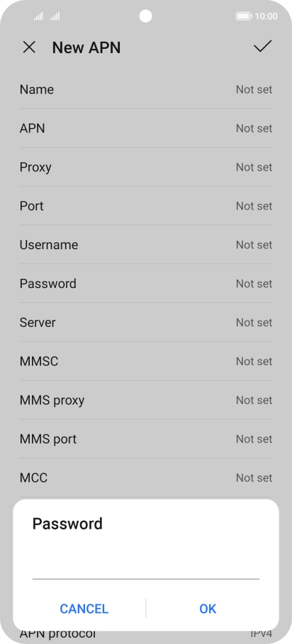Viewport: 292px width, 644px height.
Task: Open the MMSC setting row
Action: (145, 361)
